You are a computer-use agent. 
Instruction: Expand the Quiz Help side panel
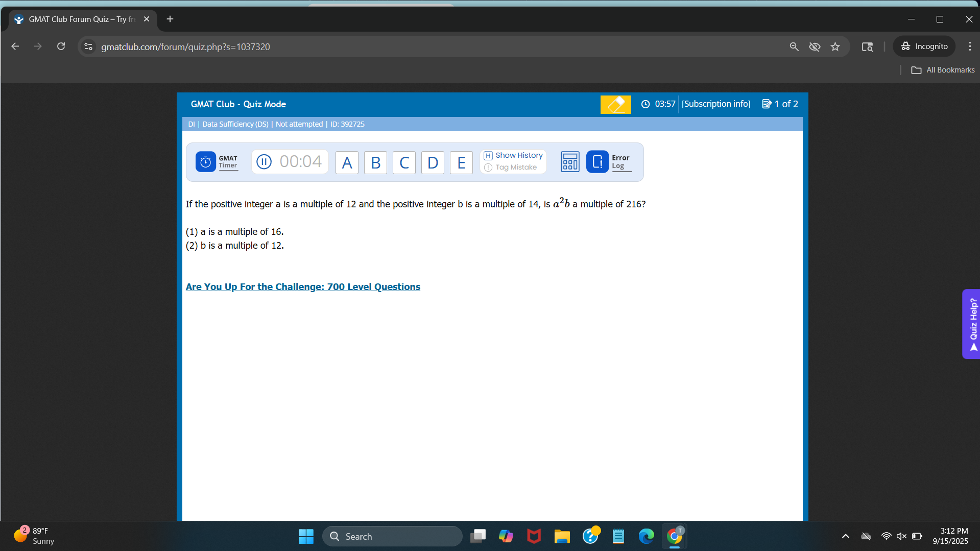click(972, 324)
